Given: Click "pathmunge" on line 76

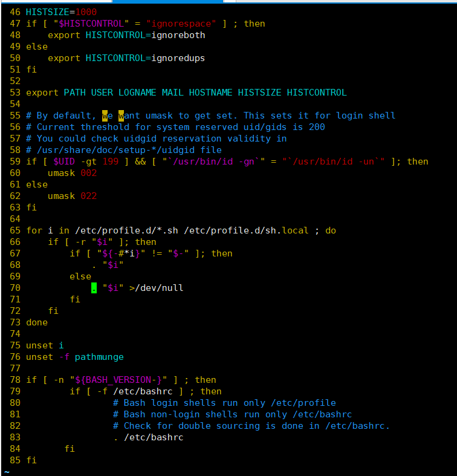Looking at the screenshot, I should pyautogui.click(x=99, y=357).
